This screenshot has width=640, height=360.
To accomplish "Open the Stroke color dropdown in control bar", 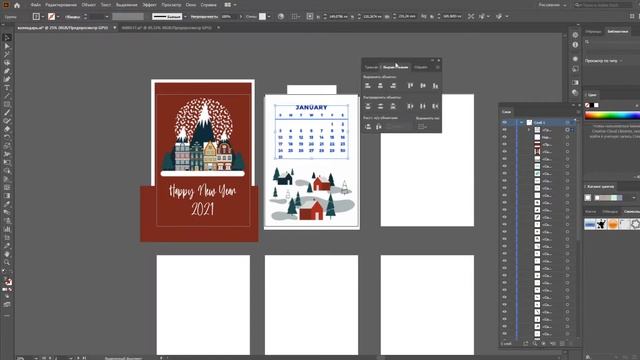I will 58,17.
